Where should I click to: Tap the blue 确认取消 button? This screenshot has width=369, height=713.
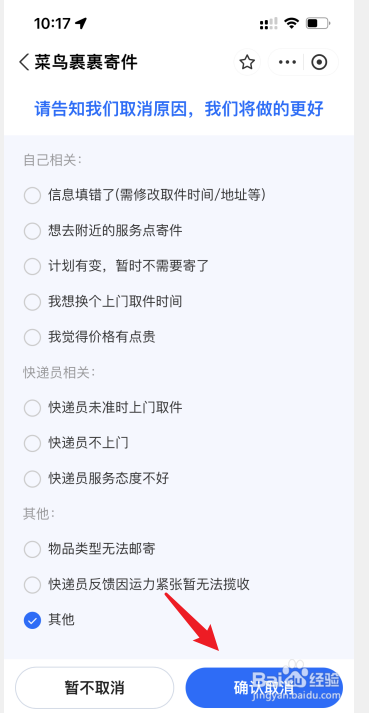(264, 688)
